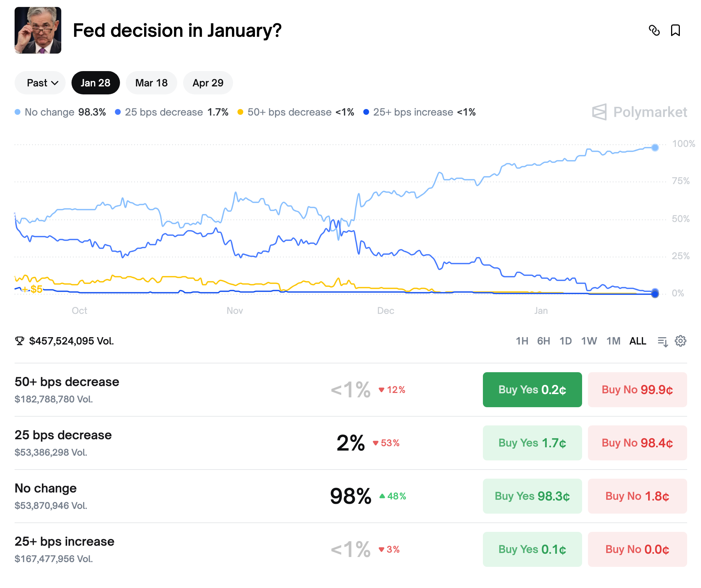Open the leaderboard via the trophy icon
This screenshot has width=701, height=588.
20,341
